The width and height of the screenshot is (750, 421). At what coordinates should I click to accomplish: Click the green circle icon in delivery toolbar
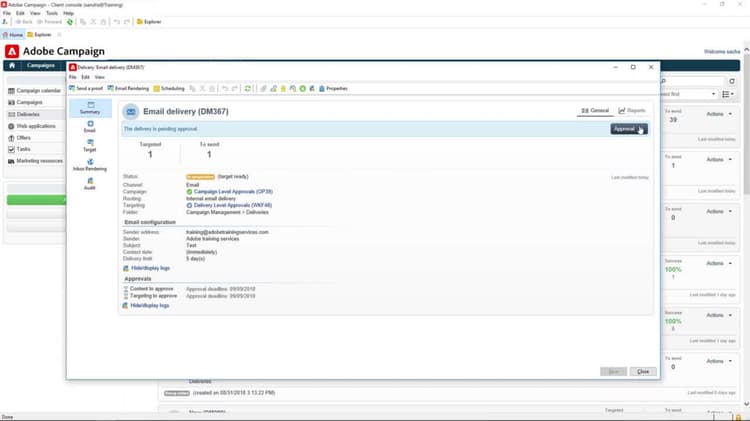[x=302, y=89]
